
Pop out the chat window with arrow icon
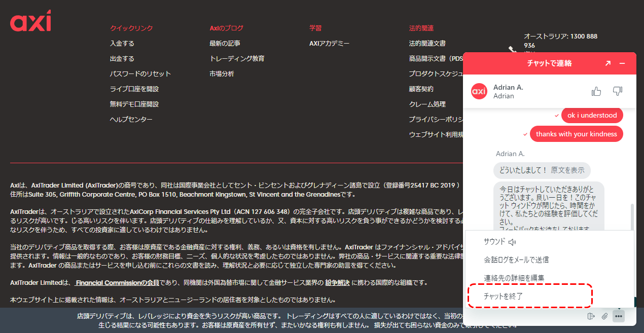608,63
